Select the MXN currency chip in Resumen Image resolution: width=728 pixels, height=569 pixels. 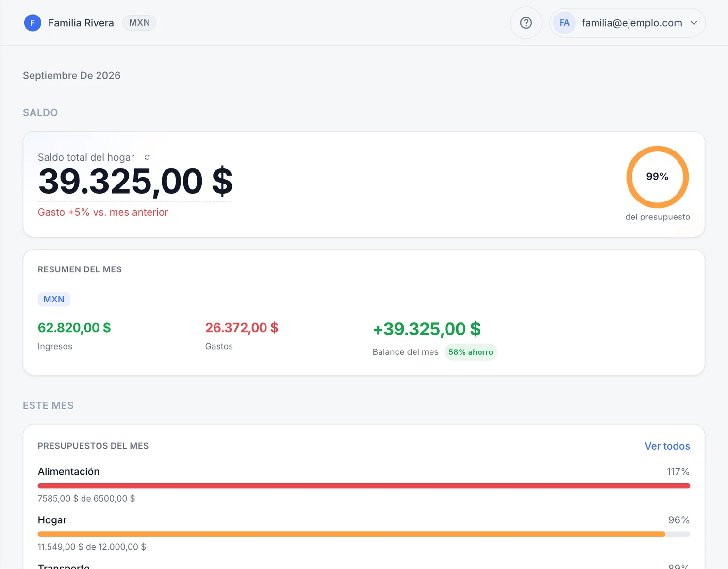tap(54, 299)
